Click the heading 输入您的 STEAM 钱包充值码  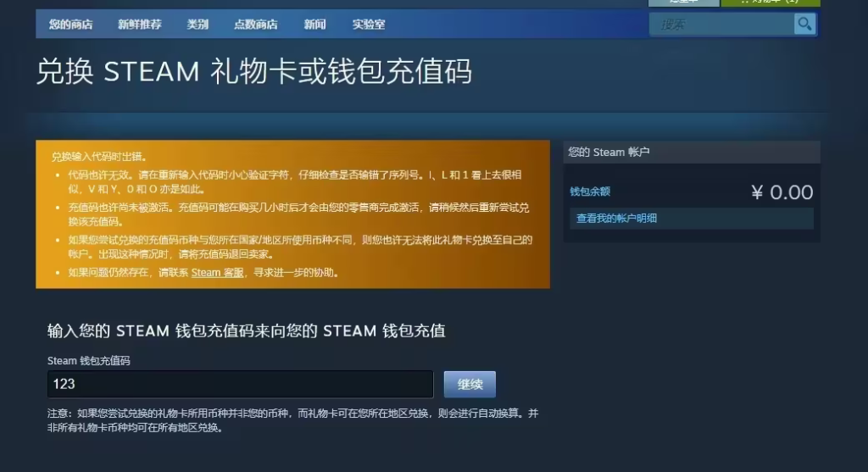click(x=247, y=330)
